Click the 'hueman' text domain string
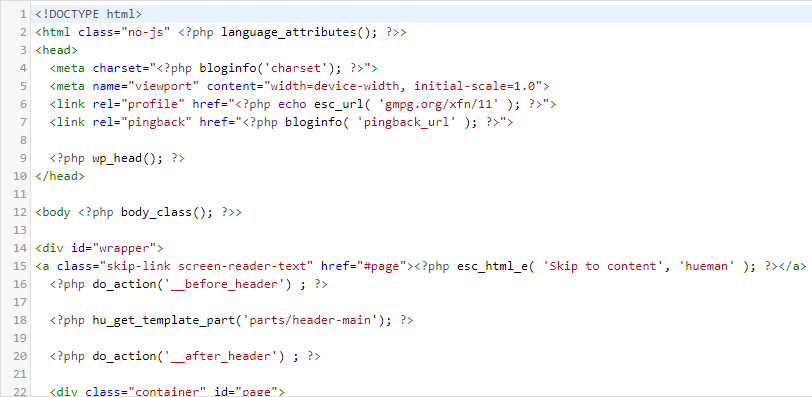Screen dimensions: 812x397 [707, 266]
